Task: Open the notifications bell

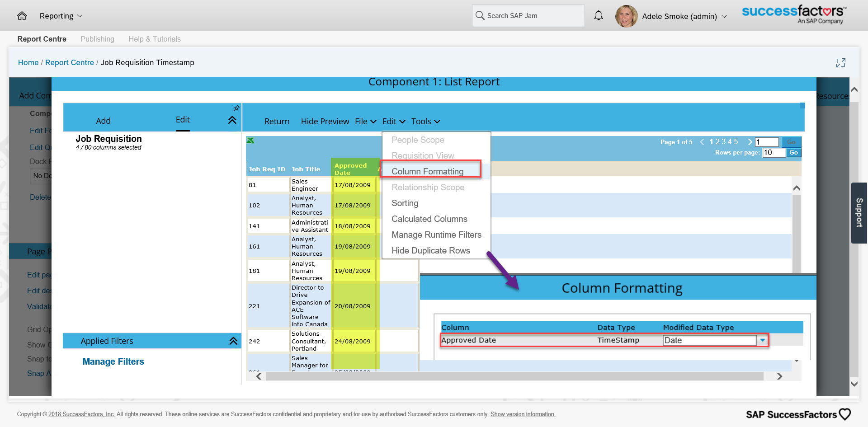Action: (x=598, y=16)
